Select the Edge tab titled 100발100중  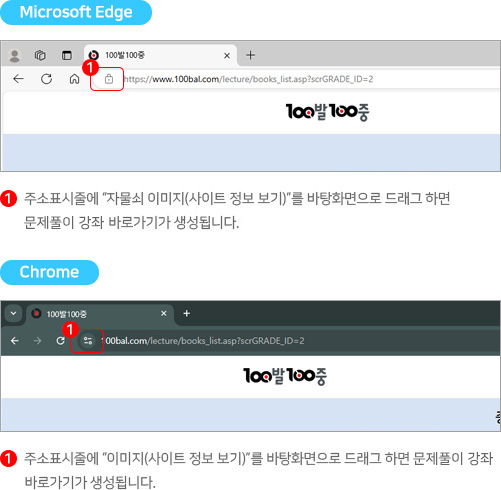[x=161, y=55]
